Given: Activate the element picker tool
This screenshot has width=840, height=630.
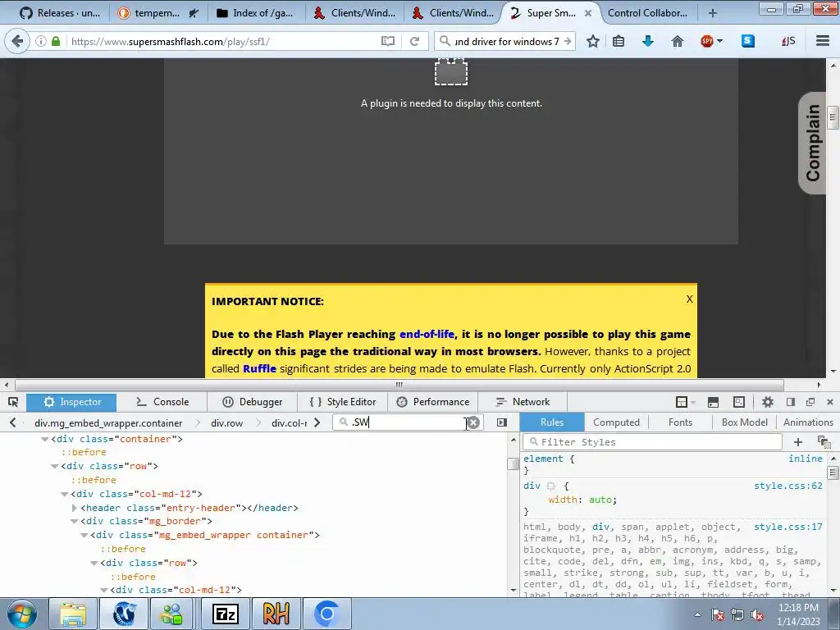Looking at the screenshot, I should pos(13,402).
